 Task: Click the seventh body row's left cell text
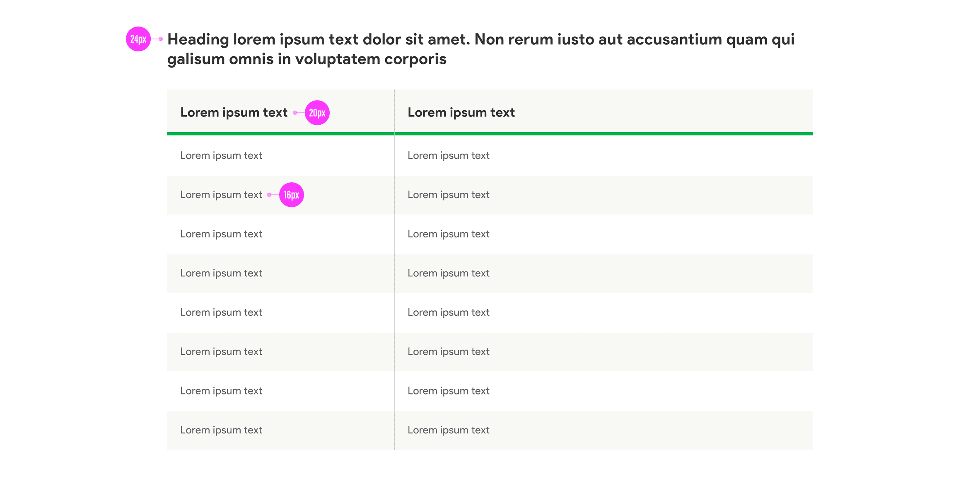[221, 391]
